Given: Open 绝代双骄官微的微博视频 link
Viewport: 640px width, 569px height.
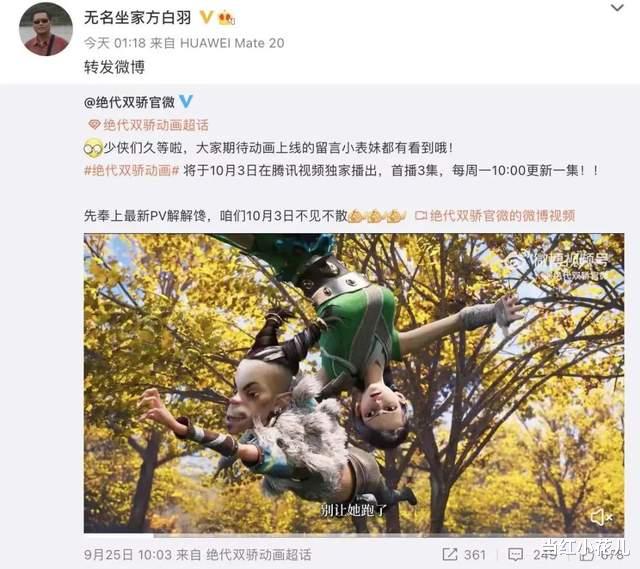Looking at the screenshot, I should pyautogui.click(x=502, y=216).
